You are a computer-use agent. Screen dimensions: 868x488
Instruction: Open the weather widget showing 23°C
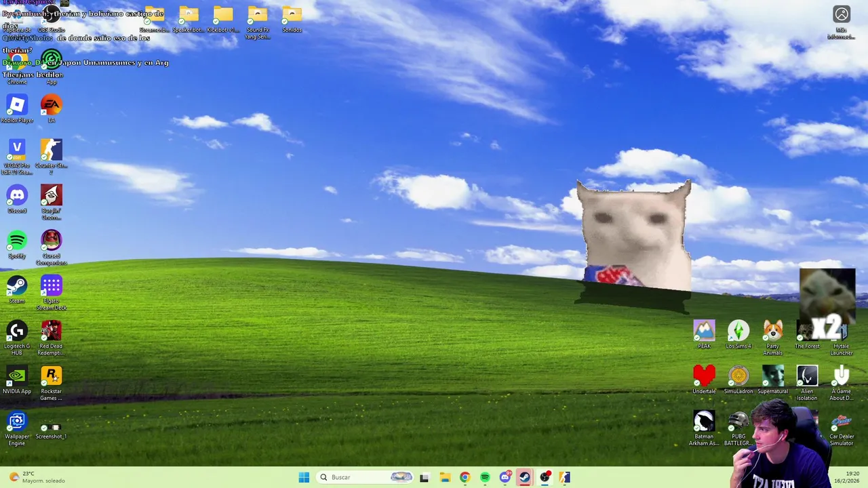pyautogui.click(x=37, y=477)
